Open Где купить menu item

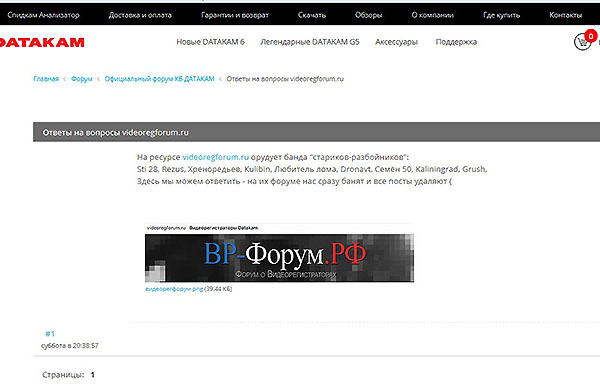click(x=501, y=15)
